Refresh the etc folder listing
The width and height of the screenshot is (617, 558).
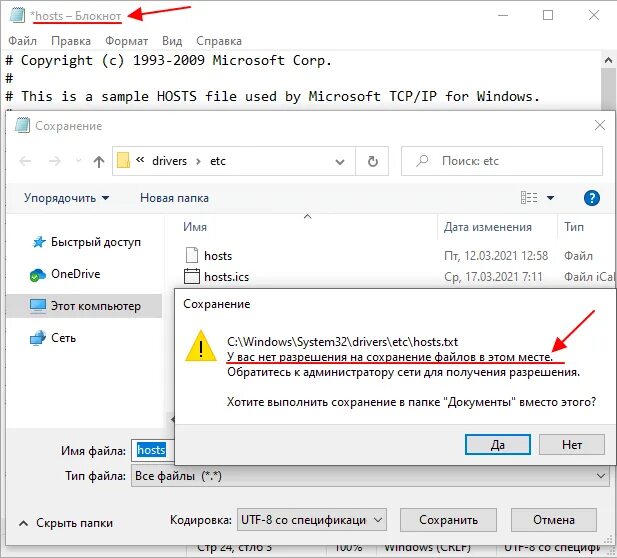[372, 161]
